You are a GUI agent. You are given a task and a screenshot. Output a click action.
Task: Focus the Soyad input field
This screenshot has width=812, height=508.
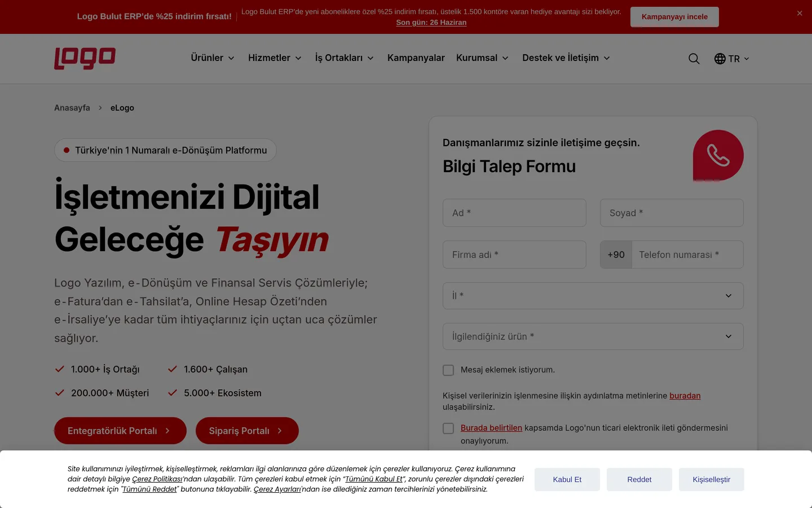[672, 213]
